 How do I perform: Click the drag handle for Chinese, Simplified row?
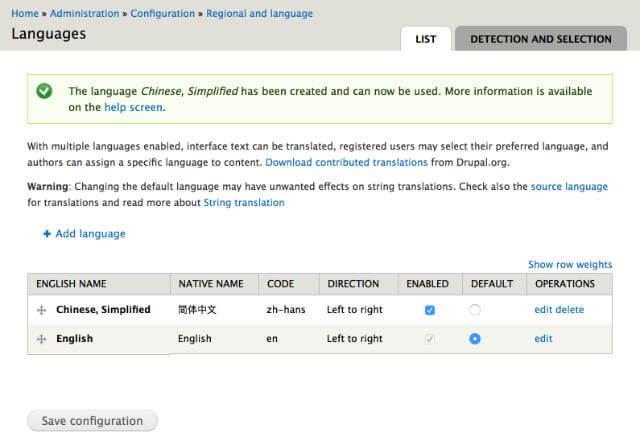point(41,310)
